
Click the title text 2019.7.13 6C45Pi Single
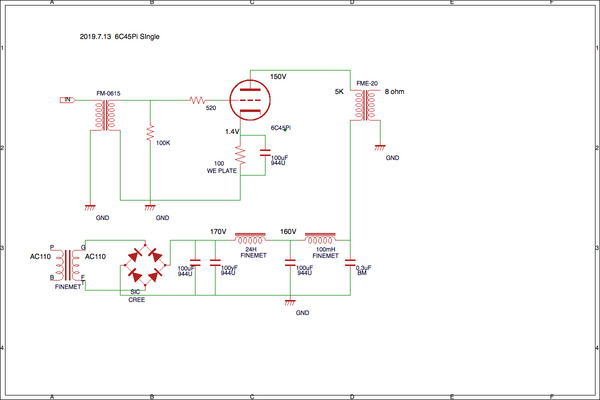(x=120, y=37)
